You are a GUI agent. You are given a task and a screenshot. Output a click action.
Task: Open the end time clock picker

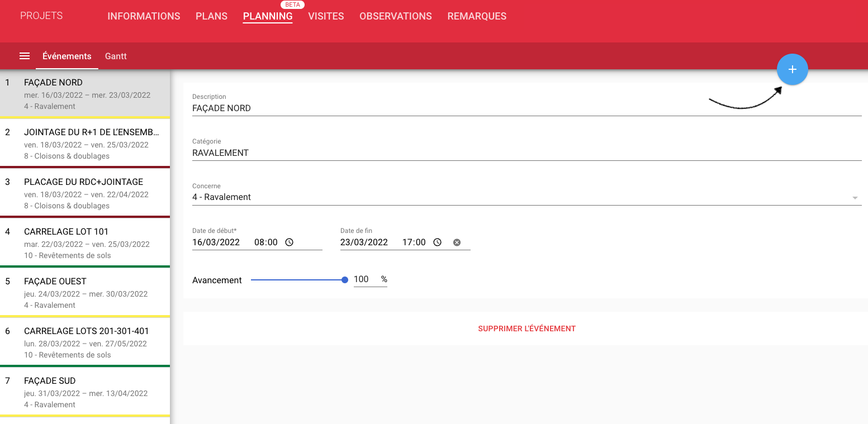point(437,242)
